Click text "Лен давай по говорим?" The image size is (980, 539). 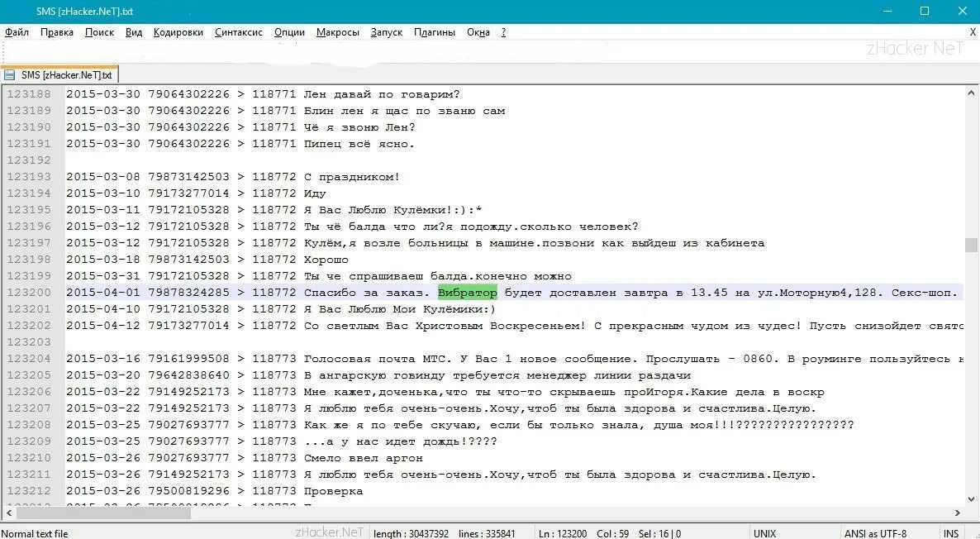coord(382,94)
